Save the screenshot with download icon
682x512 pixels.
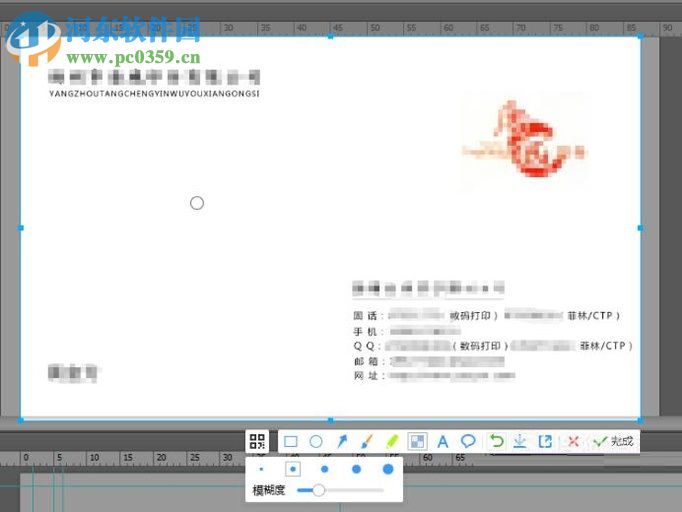(519, 442)
